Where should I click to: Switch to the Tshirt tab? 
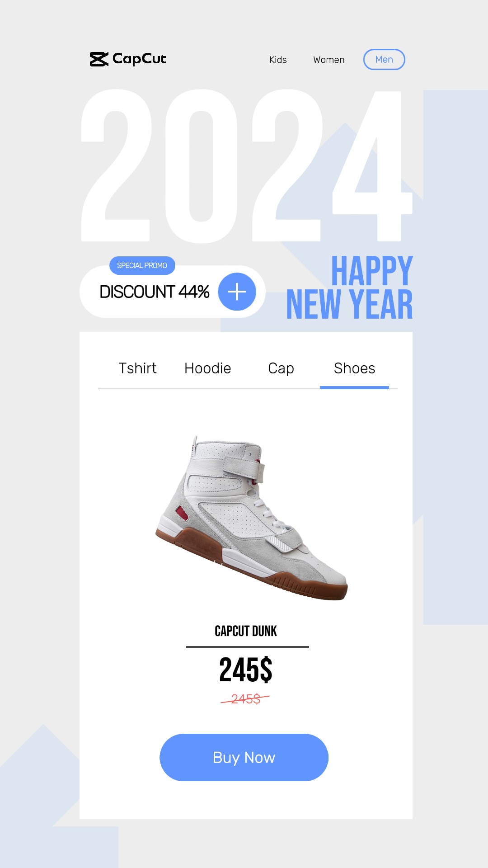pyautogui.click(x=137, y=368)
